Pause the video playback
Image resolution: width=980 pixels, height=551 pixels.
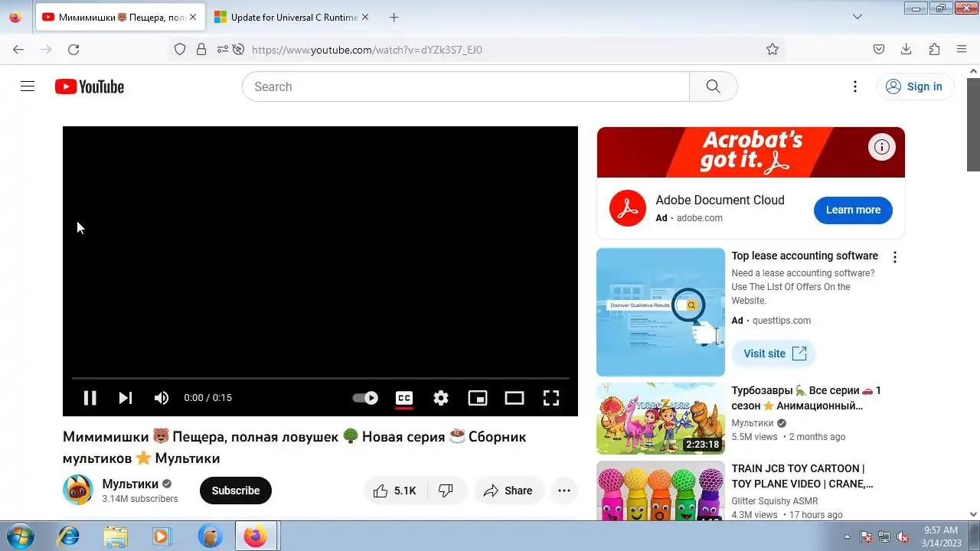click(x=90, y=398)
